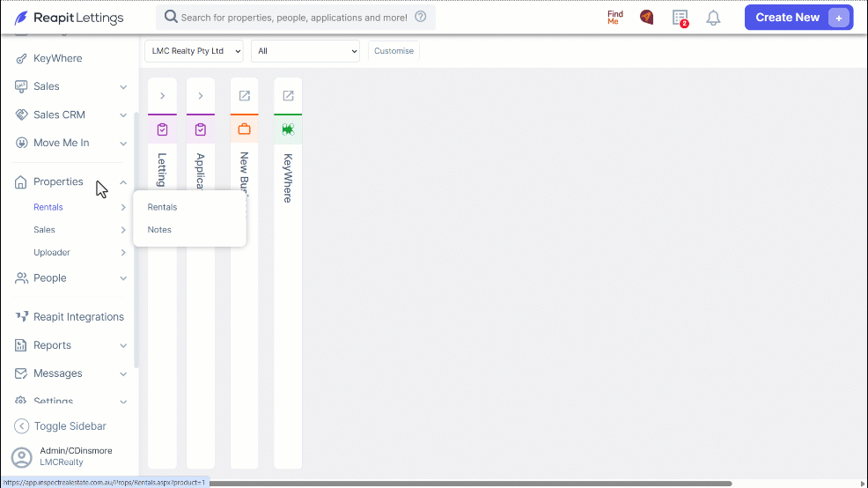Select Notes from the Rentals submenu
The image size is (868, 488).
(159, 229)
